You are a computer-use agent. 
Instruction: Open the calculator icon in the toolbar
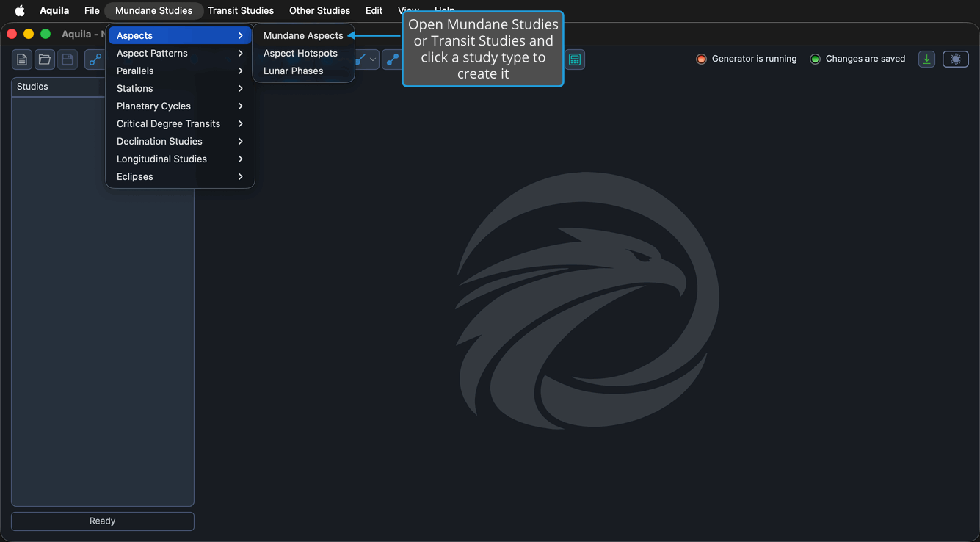coord(575,59)
